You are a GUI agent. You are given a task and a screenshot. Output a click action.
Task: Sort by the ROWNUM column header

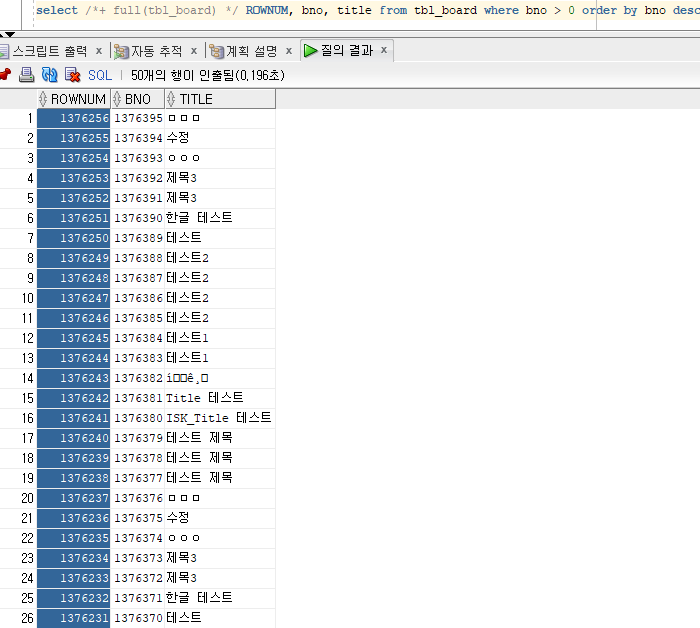[74, 99]
